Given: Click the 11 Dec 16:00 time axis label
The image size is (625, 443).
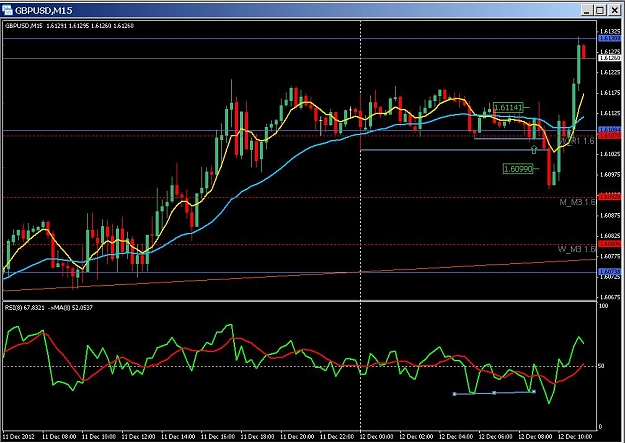Looking at the screenshot, I should click(x=217, y=437).
